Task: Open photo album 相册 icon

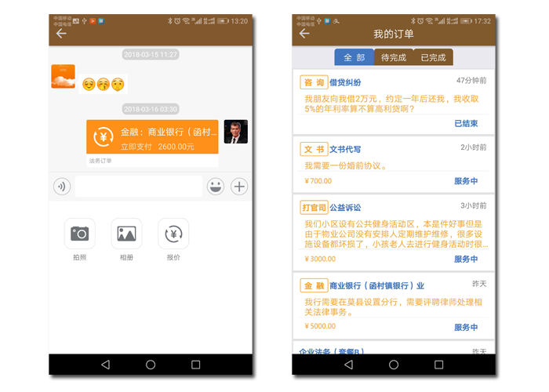Action: (x=126, y=234)
